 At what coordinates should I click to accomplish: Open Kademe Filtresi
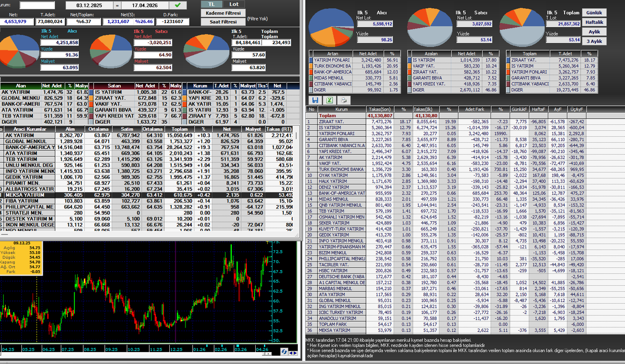coord(223,12)
